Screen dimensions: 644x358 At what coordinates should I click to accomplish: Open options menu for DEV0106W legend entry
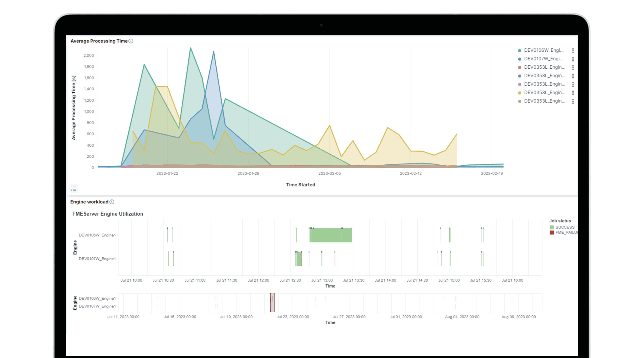point(573,51)
